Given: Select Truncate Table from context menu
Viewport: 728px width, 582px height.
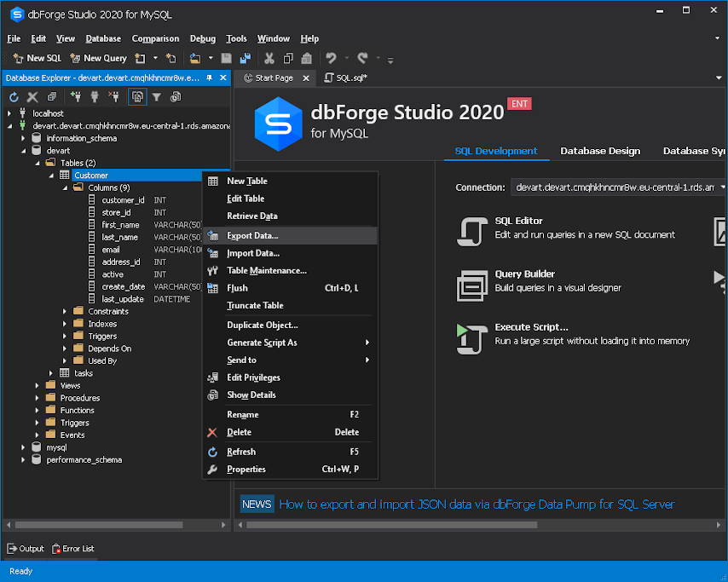Looking at the screenshot, I should (x=290, y=305).
